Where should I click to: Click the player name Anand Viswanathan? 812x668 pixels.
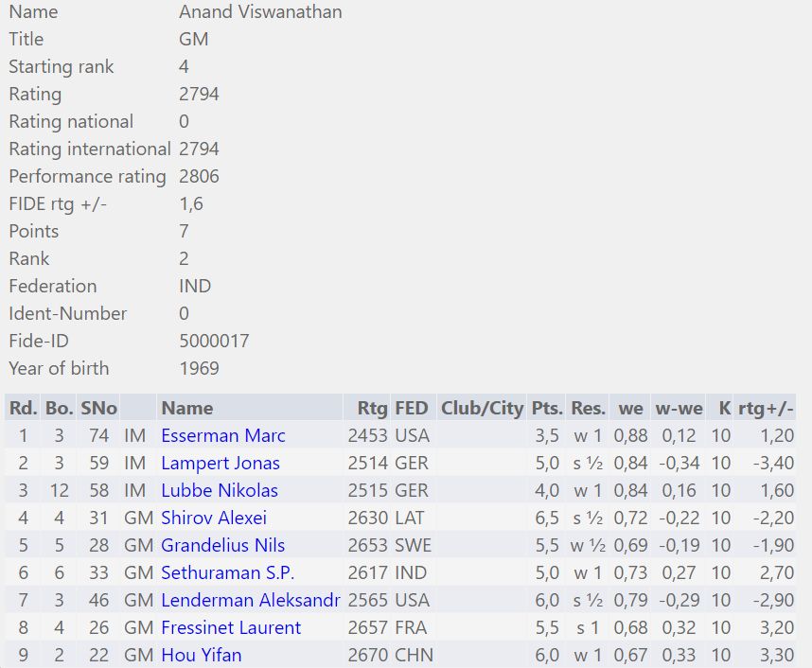(260, 12)
